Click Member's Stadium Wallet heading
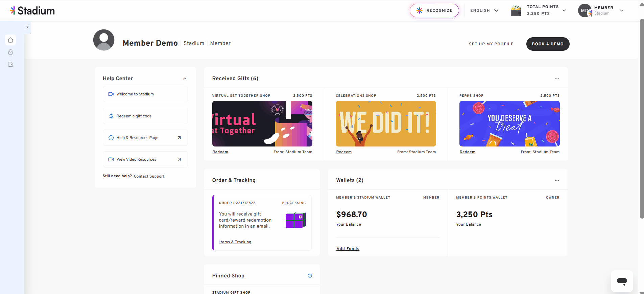644x294 pixels. (x=363, y=198)
